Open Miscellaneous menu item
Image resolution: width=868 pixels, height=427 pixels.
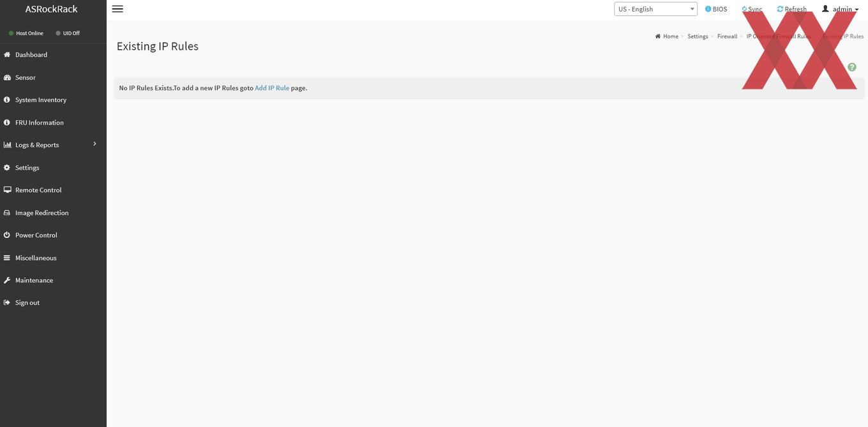pos(36,258)
